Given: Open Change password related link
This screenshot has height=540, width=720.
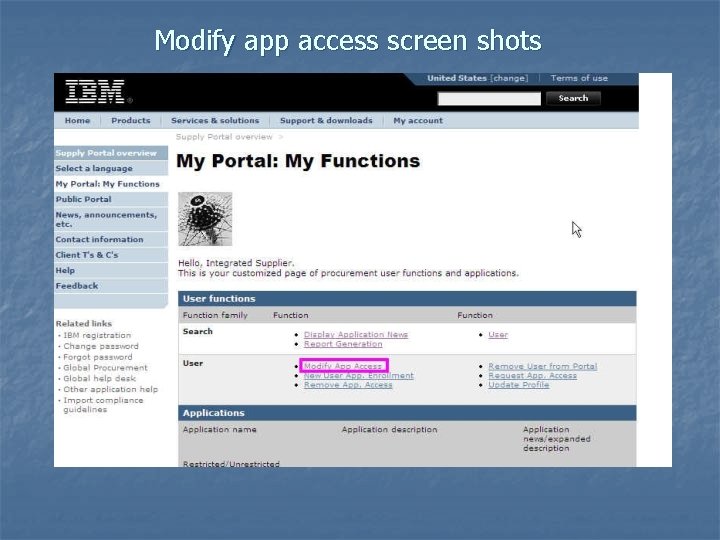Looking at the screenshot, I should point(101,346).
